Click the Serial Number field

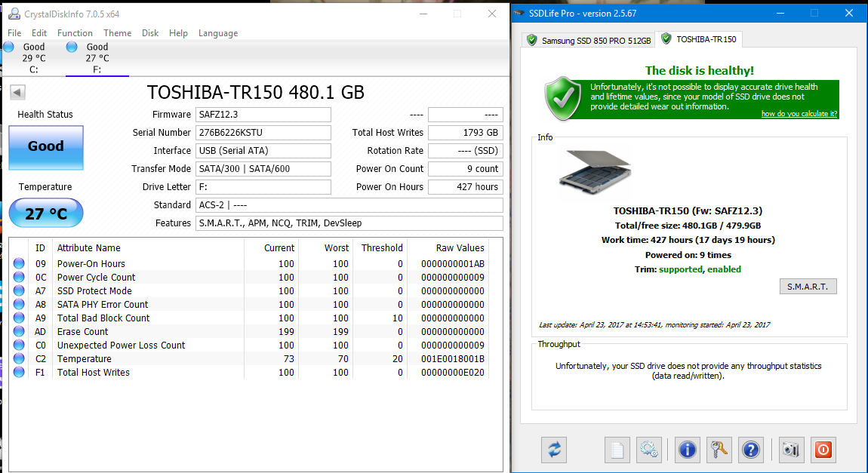tap(263, 133)
